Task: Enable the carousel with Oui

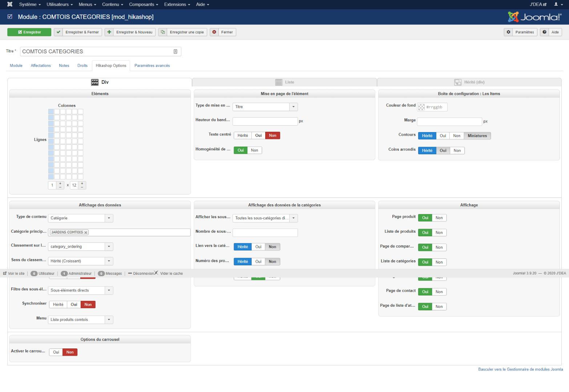Action: pos(56,352)
